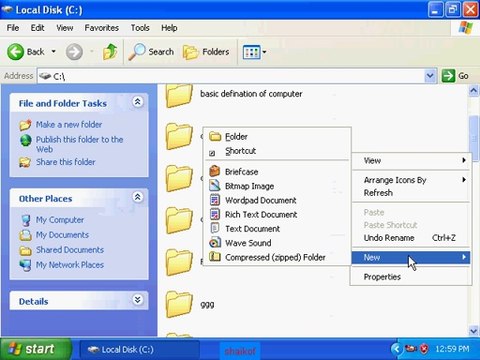Click Properties in context menu
Image resolution: width=480 pixels, height=360 pixels.
click(x=411, y=277)
